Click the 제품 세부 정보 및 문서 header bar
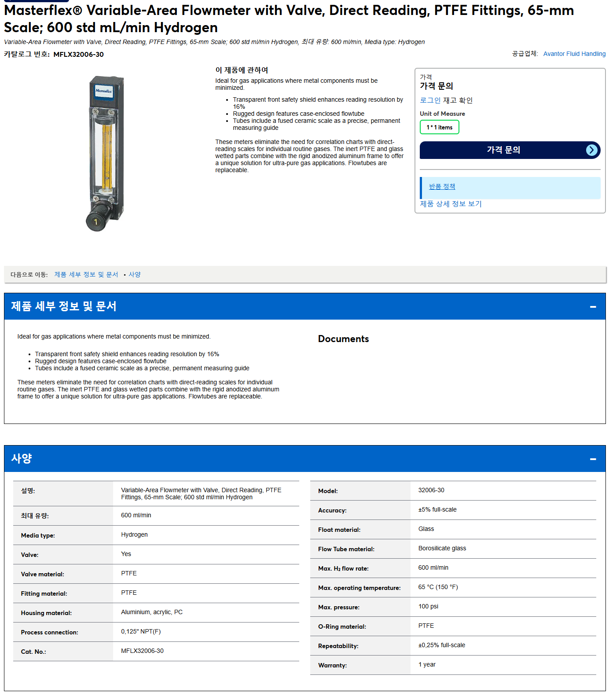 (304, 306)
